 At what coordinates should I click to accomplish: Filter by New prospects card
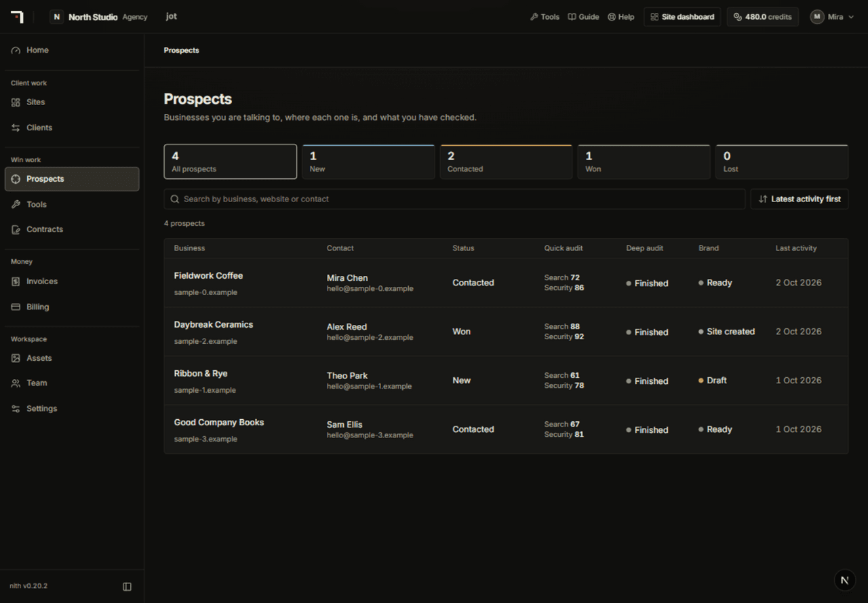tap(368, 161)
